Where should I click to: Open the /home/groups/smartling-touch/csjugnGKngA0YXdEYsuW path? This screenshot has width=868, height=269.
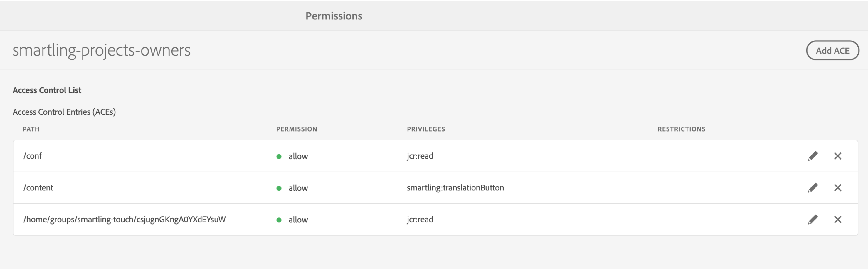coord(124,219)
